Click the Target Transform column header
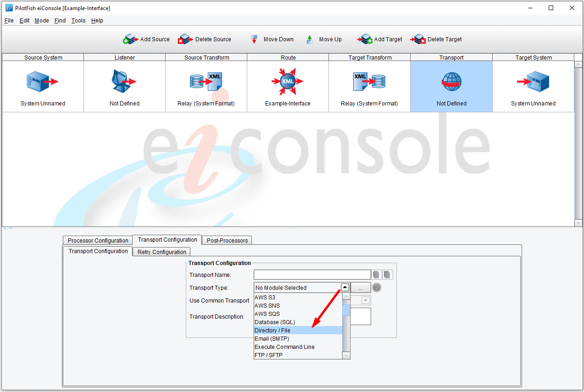The width and height of the screenshot is (584, 392). click(370, 57)
